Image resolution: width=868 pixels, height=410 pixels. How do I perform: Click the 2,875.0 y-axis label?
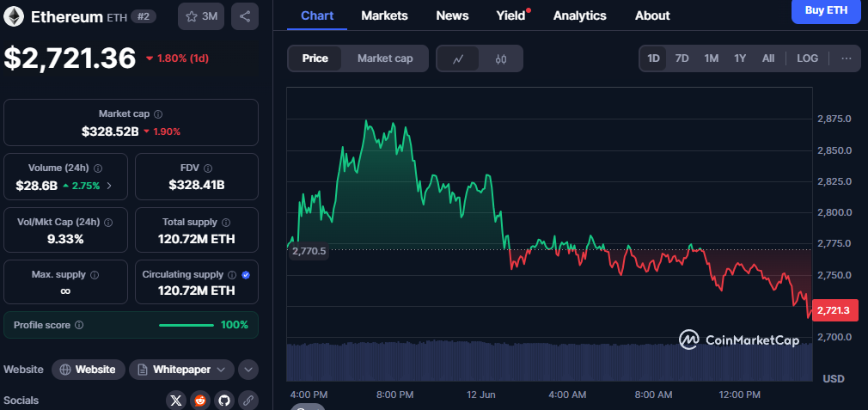click(x=834, y=119)
